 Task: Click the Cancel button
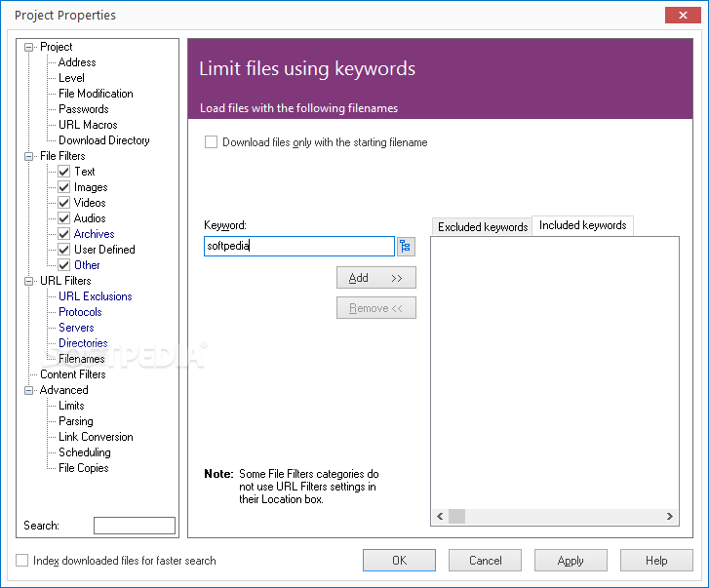click(x=485, y=561)
